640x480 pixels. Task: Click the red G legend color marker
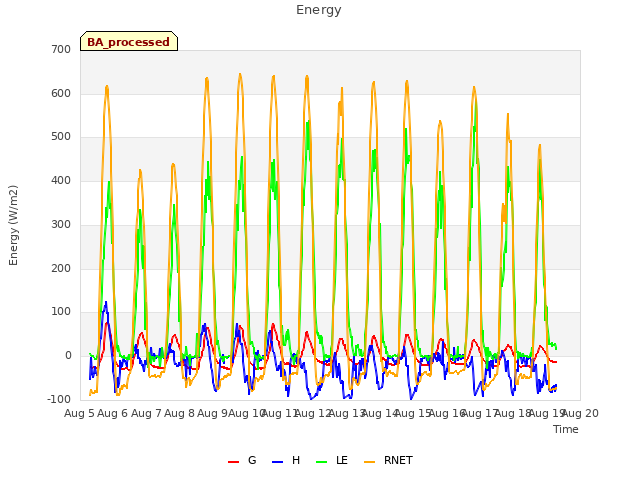tap(233, 462)
